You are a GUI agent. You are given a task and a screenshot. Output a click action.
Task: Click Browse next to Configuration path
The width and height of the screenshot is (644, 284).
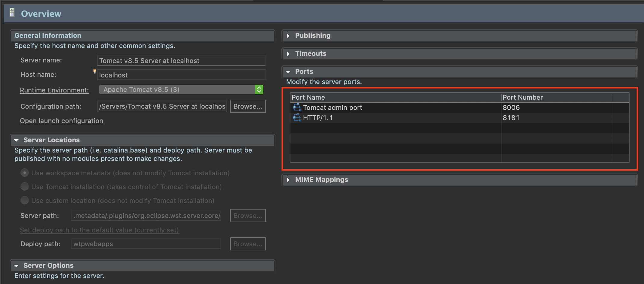[x=248, y=106]
